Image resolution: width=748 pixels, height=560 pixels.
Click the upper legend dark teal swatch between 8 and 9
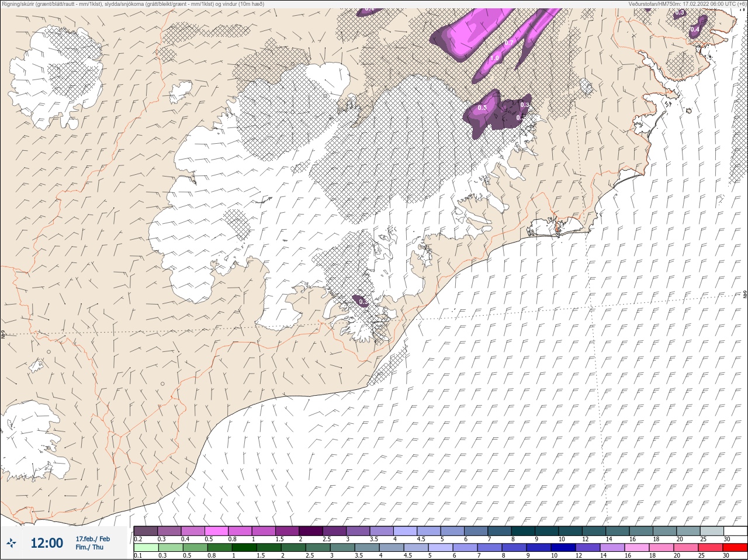pos(524,531)
